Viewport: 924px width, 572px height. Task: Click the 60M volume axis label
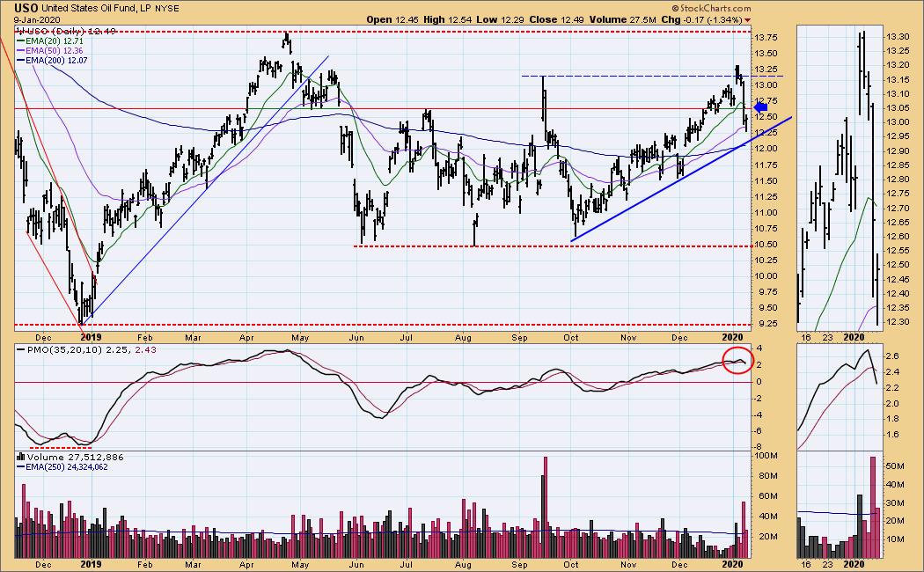point(766,496)
